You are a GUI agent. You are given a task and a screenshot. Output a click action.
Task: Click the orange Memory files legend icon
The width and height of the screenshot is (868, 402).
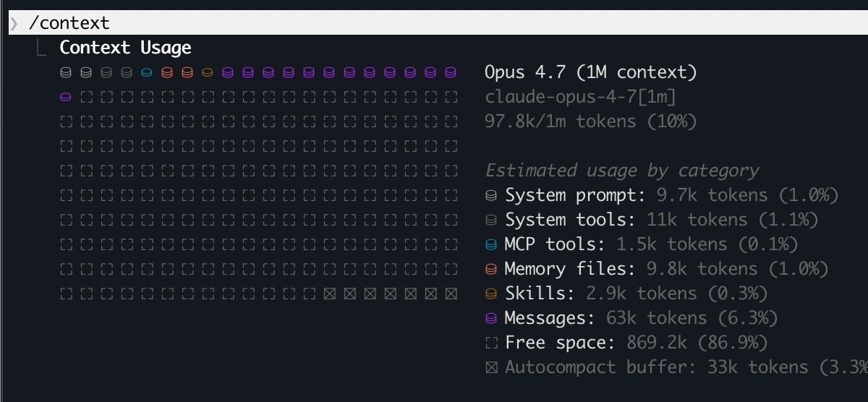[491, 269]
